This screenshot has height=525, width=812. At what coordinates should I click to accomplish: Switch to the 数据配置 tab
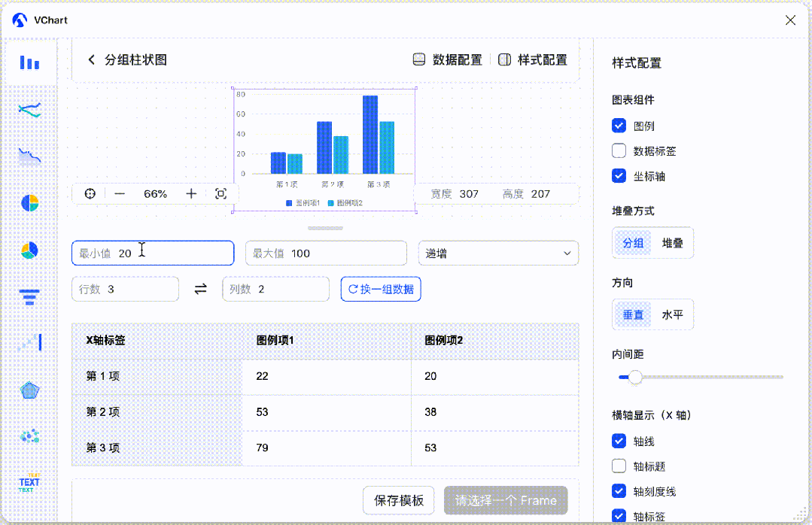coord(448,59)
